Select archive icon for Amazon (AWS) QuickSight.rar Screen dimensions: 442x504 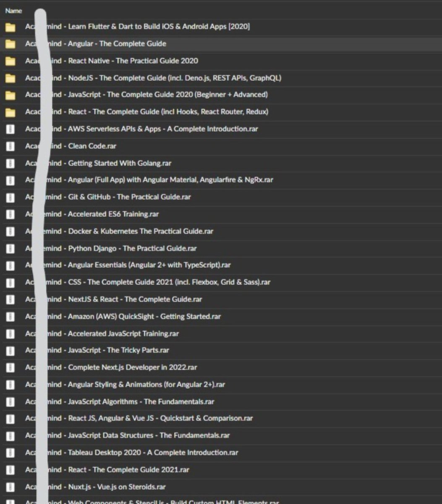10,317
